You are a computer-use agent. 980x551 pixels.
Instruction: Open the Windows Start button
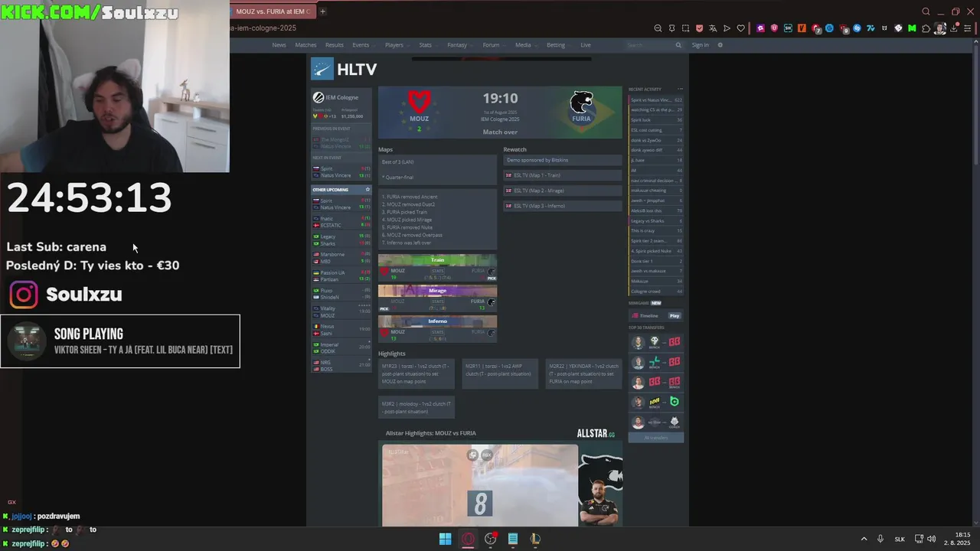point(445,539)
